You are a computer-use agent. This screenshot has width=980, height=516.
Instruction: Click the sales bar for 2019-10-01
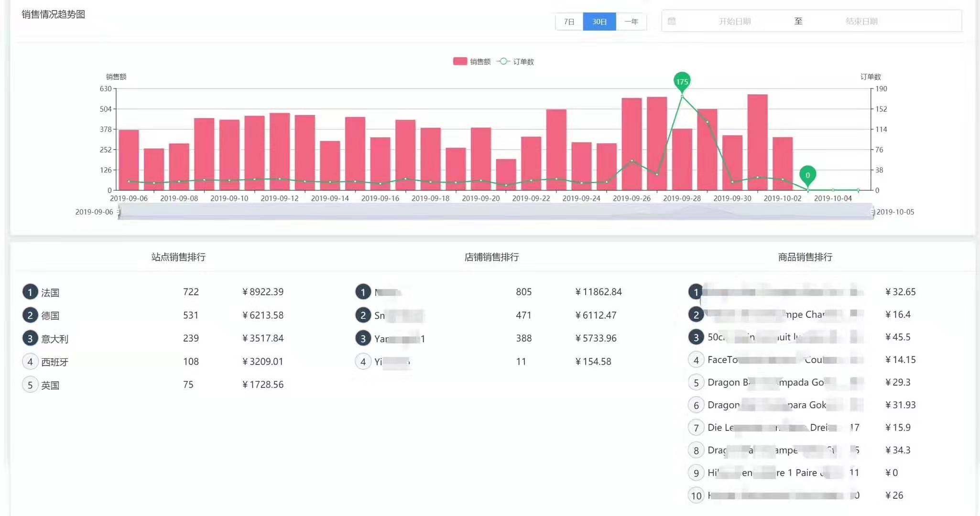[x=758, y=142]
